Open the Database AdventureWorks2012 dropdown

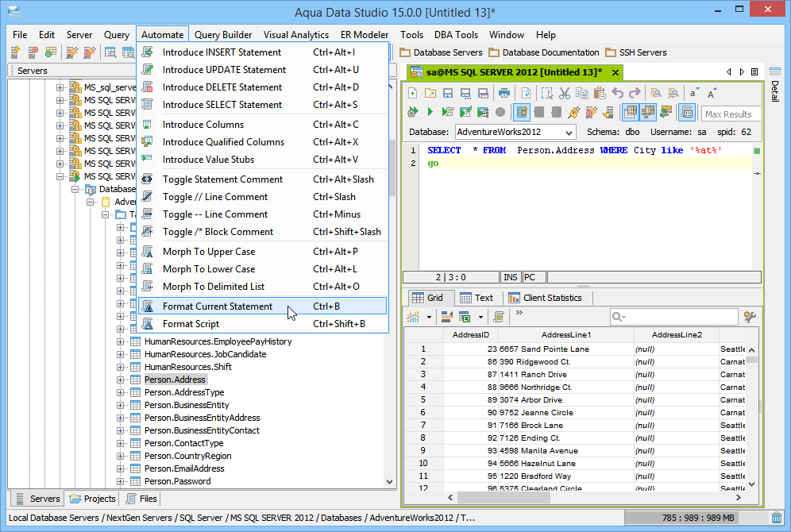tap(569, 132)
